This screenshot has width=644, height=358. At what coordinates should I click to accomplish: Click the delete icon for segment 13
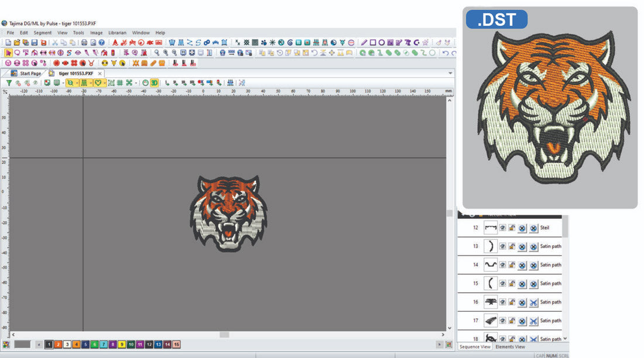click(522, 246)
